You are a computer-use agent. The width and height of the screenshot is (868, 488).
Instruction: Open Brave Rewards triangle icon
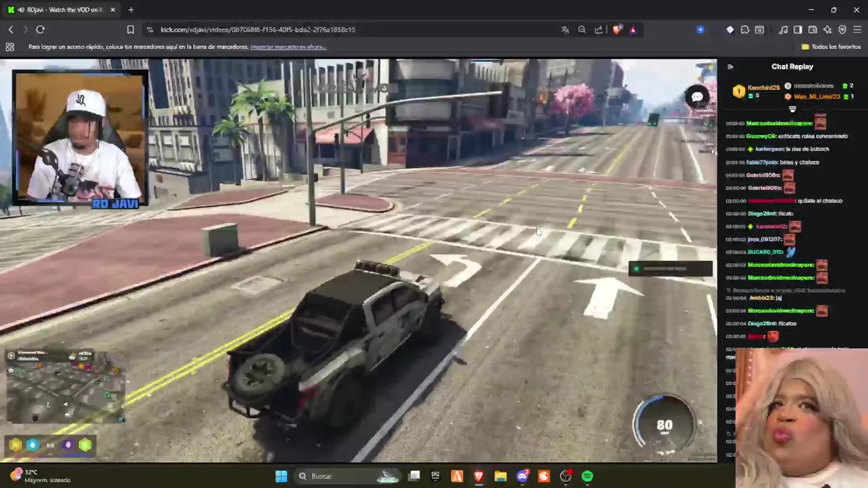tap(633, 30)
